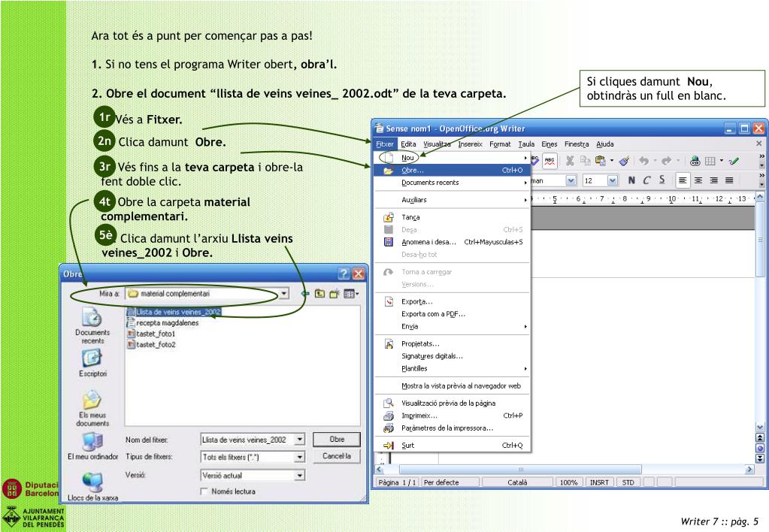
Task: Expand the Documents recents submenu
Action: point(453,183)
